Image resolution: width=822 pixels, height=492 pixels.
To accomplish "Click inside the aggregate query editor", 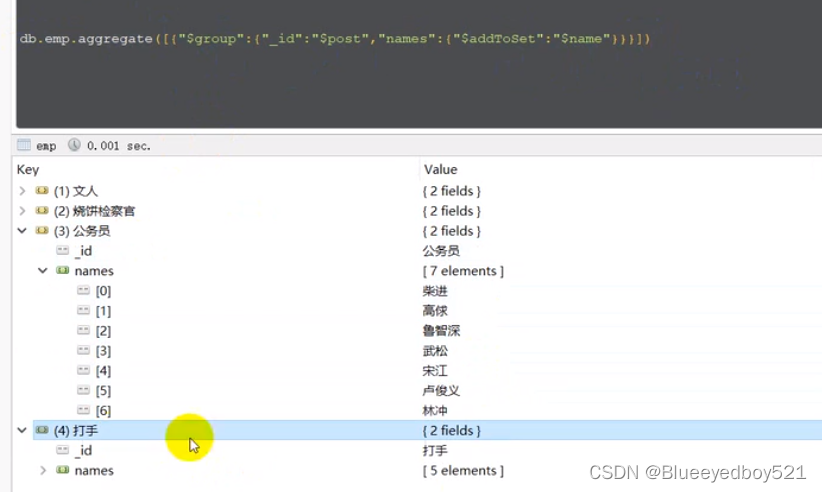I will pos(419,65).
